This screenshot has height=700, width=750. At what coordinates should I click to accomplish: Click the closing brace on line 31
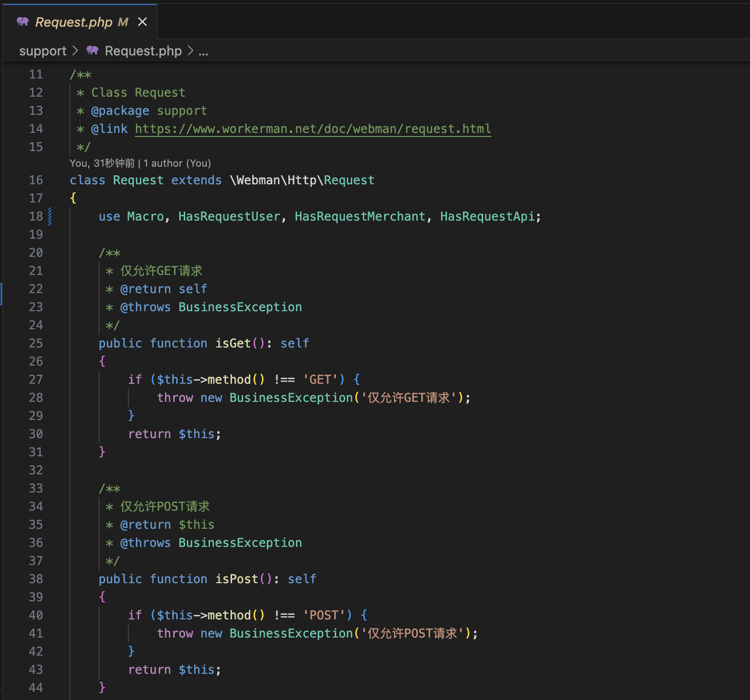(x=102, y=452)
